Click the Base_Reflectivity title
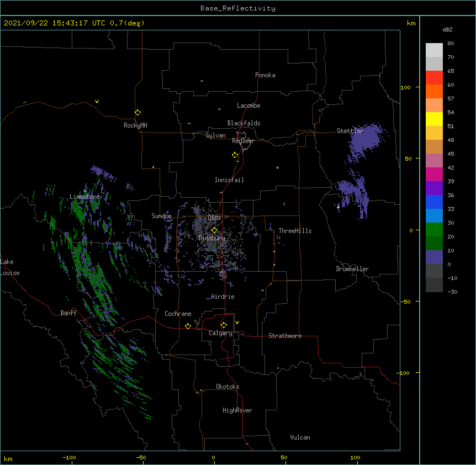Image resolution: width=476 pixels, height=465 pixels. point(238,8)
